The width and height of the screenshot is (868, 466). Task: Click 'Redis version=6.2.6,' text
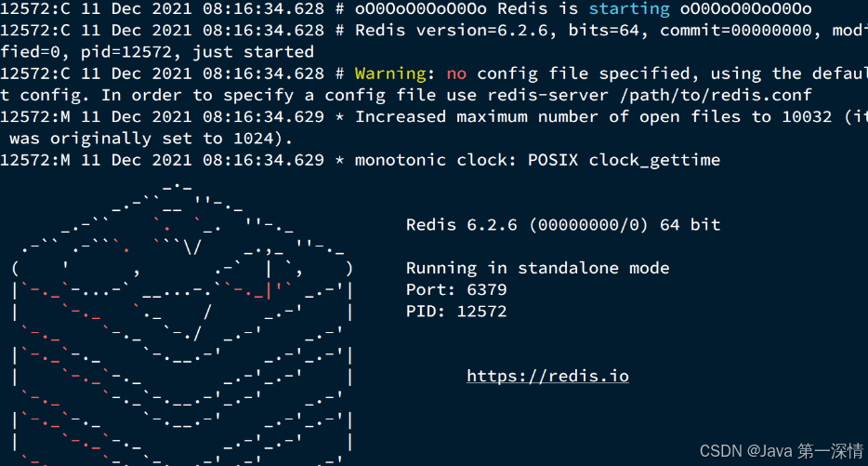(455, 31)
